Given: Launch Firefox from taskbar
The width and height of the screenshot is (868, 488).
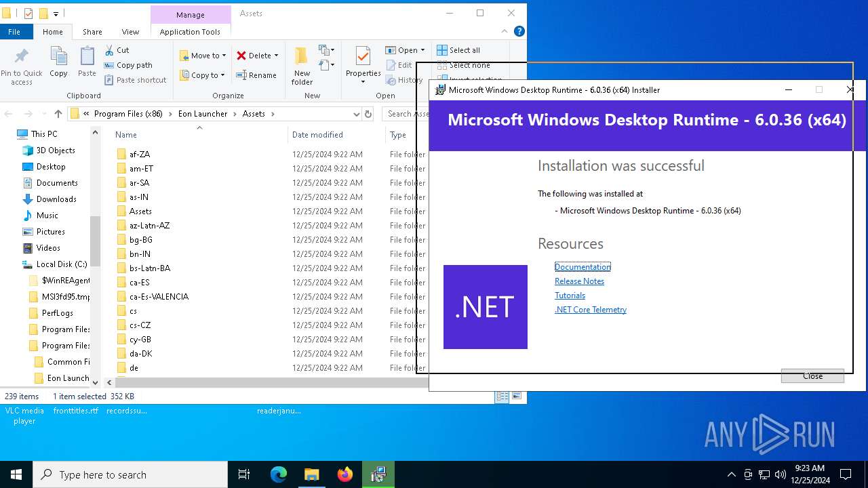Looking at the screenshot, I should [345, 474].
